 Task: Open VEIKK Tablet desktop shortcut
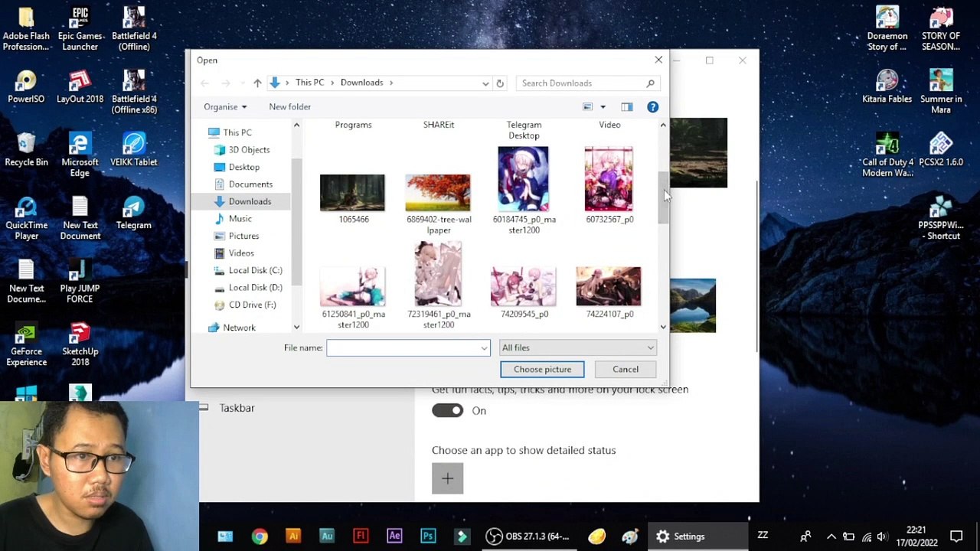click(134, 151)
